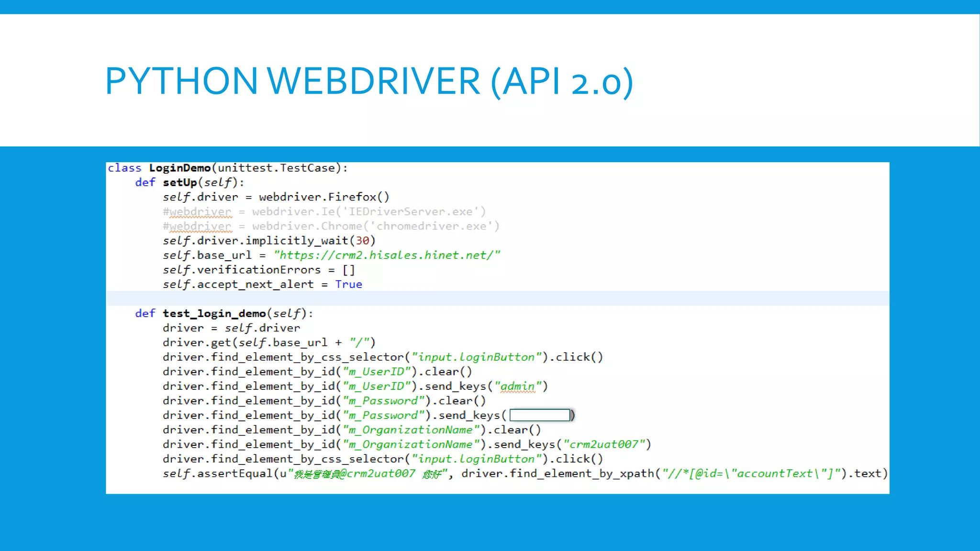Click the number 30 in implicitly_wait

pos(362,241)
